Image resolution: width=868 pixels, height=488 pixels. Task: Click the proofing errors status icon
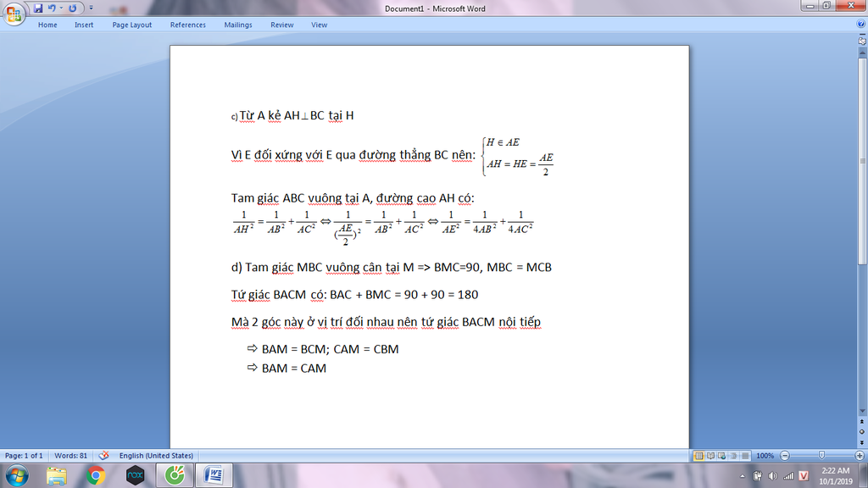(104, 456)
